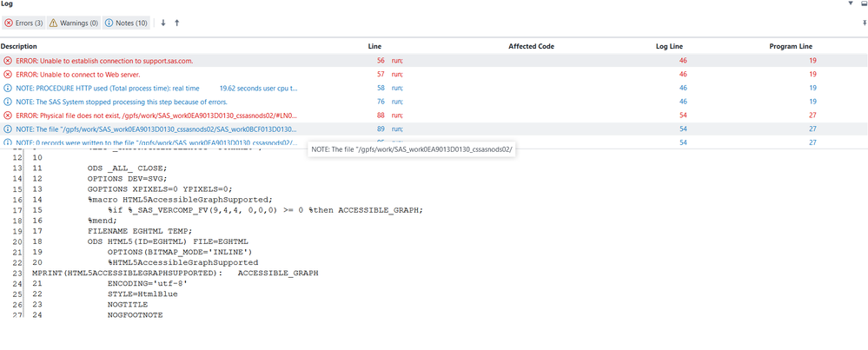Click Program Line 19 in line 56 row

point(812,61)
